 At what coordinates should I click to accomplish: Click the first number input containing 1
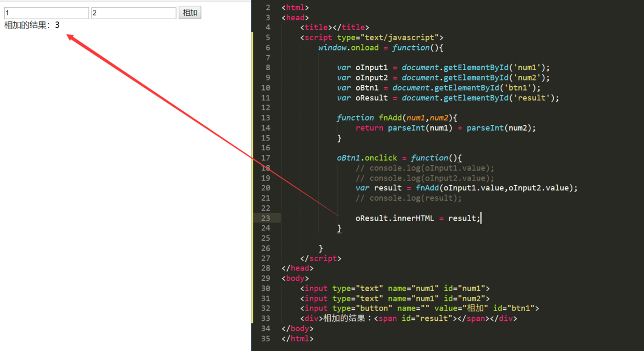(46, 13)
